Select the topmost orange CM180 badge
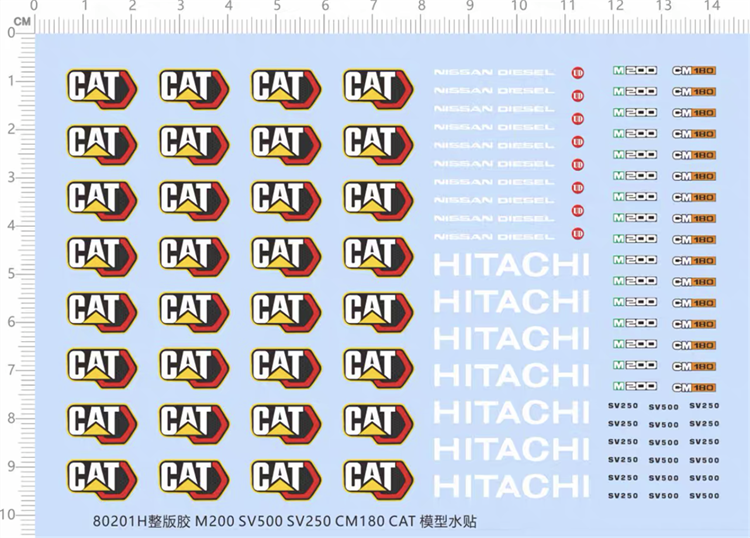This screenshot has height=538, width=750. [x=694, y=71]
